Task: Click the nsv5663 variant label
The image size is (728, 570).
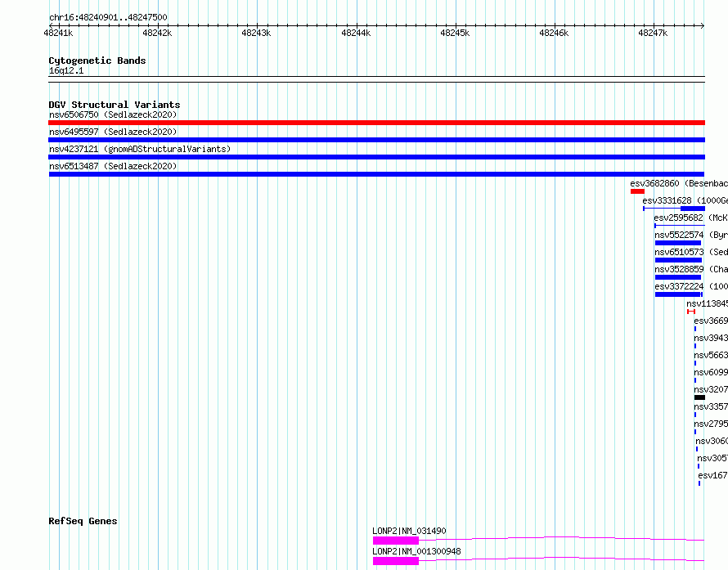Action: point(711,355)
